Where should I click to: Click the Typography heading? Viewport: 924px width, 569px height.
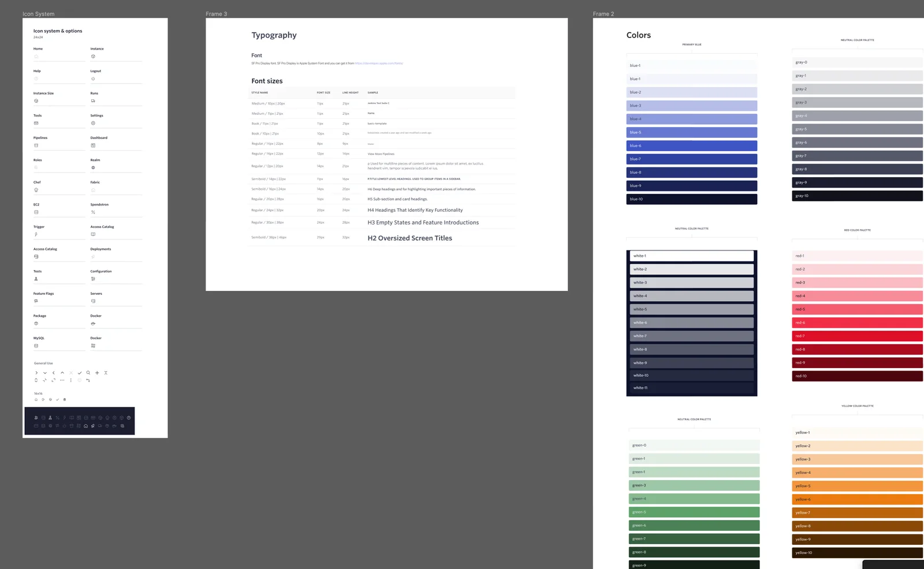274,35
